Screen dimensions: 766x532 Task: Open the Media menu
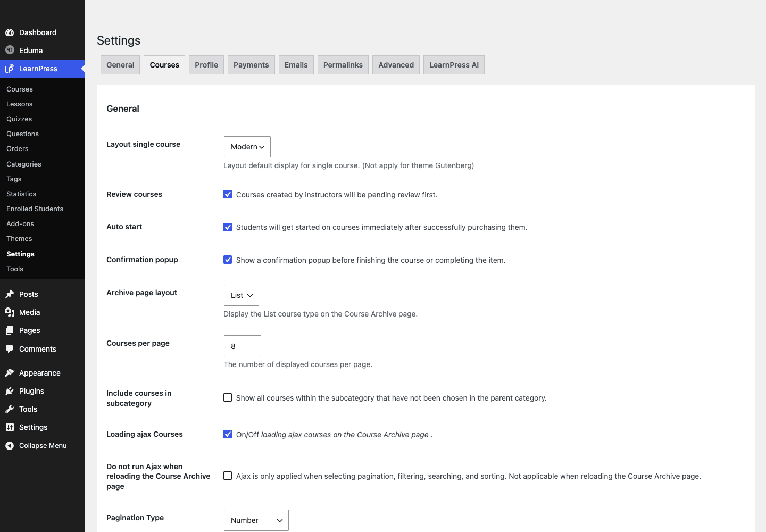[x=43, y=312]
